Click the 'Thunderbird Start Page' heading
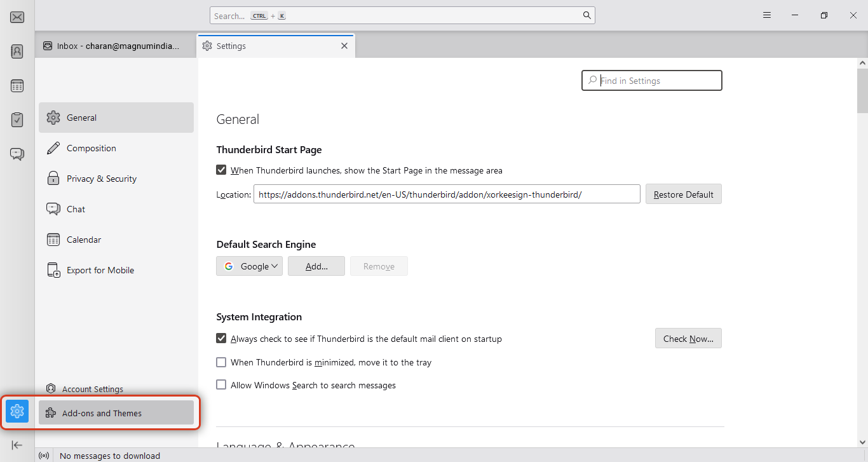The image size is (868, 462). tap(269, 150)
